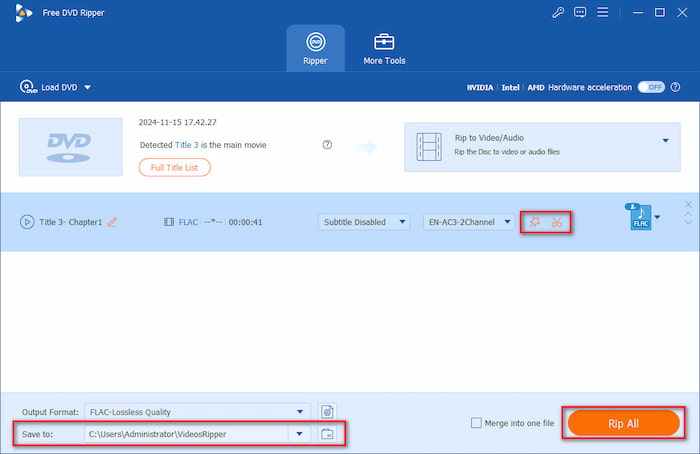700x454 pixels.
Task: Open the feedback chat icon
Action: click(x=580, y=12)
